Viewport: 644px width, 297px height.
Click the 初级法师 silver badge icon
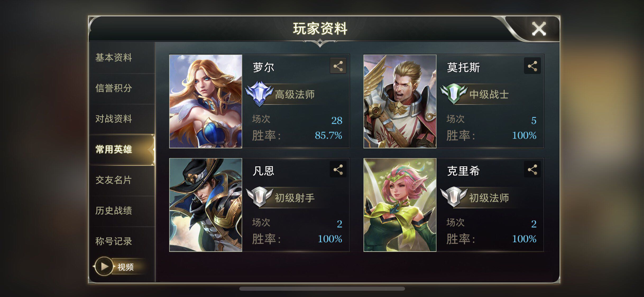[454, 197]
